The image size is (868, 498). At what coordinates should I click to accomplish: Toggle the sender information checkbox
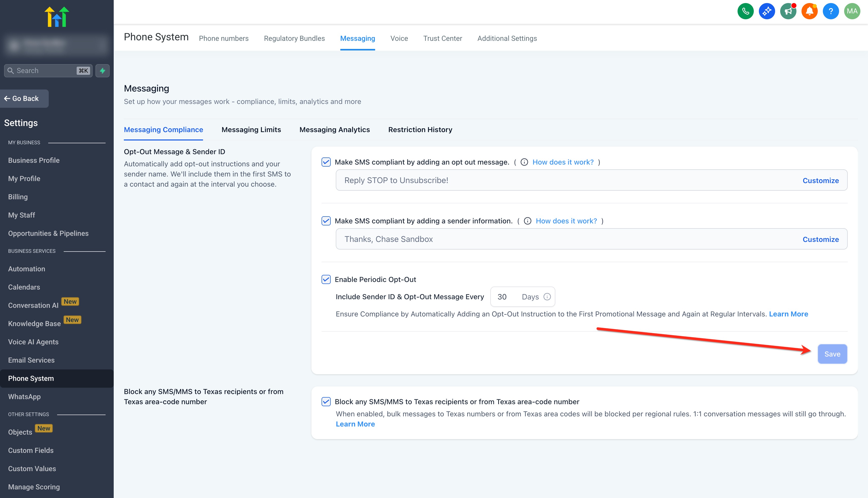pyautogui.click(x=326, y=221)
